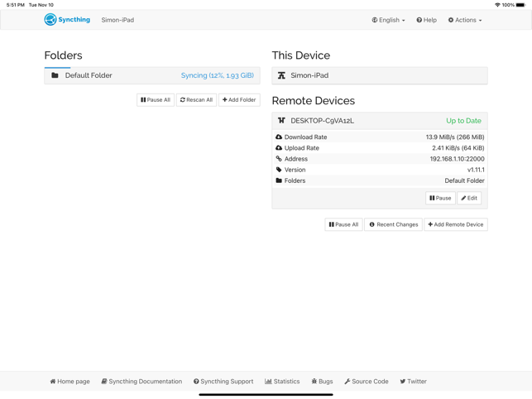This screenshot has height=399, width=532.
Task: Expand the Default Folder panel
Action: 151,75
